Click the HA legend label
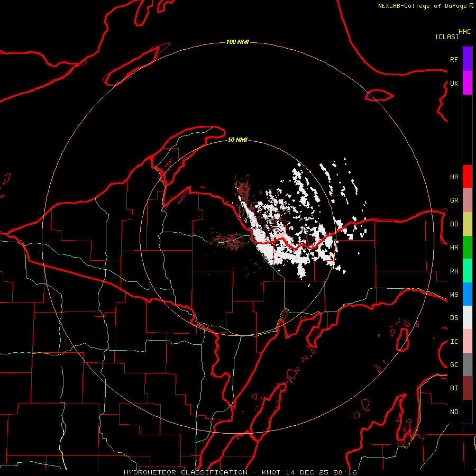Viewport: 476px width, 476px height. [454, 177]
